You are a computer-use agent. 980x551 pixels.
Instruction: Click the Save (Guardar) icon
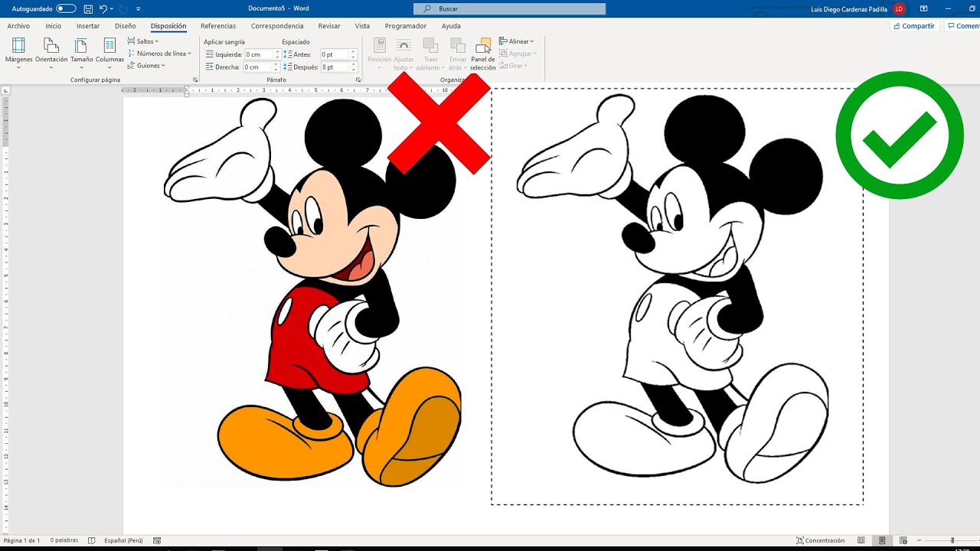(x=88, y=8)
